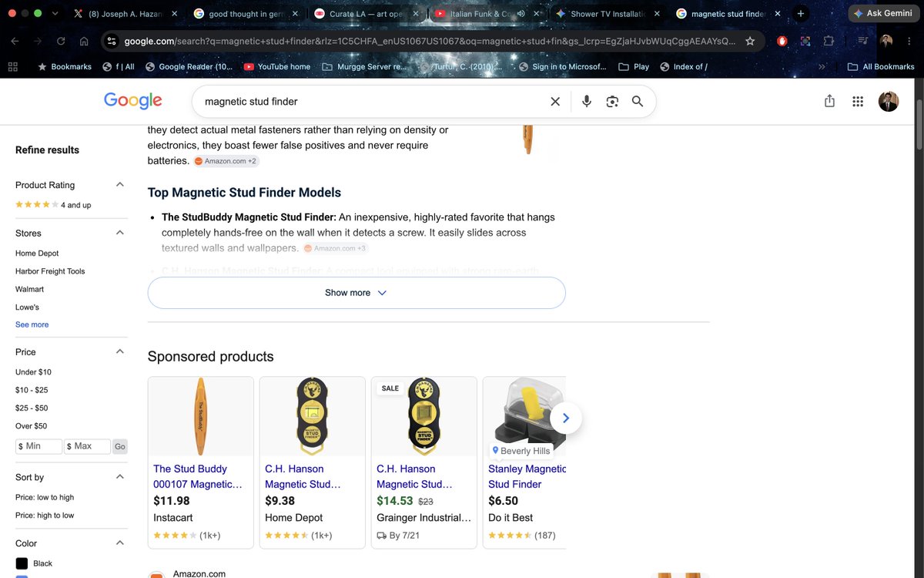924x578 pixels.
Task: Open Google Lens image search icon
Action: pyautogui.click(x=612, y=102)
